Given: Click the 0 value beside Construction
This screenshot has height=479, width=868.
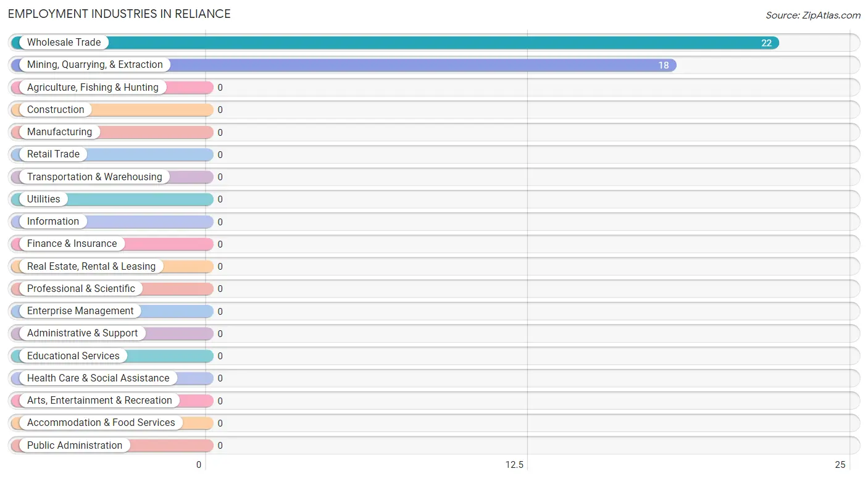Looking at the screenshot, I should [220, 110].
